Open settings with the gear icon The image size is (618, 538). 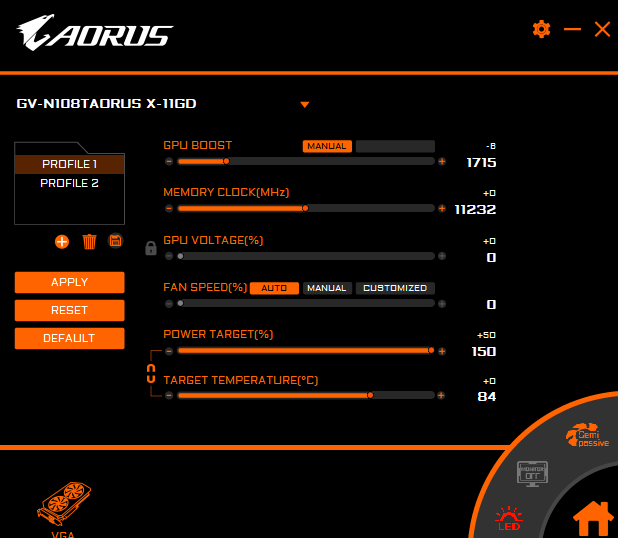[x=541, y=29]
